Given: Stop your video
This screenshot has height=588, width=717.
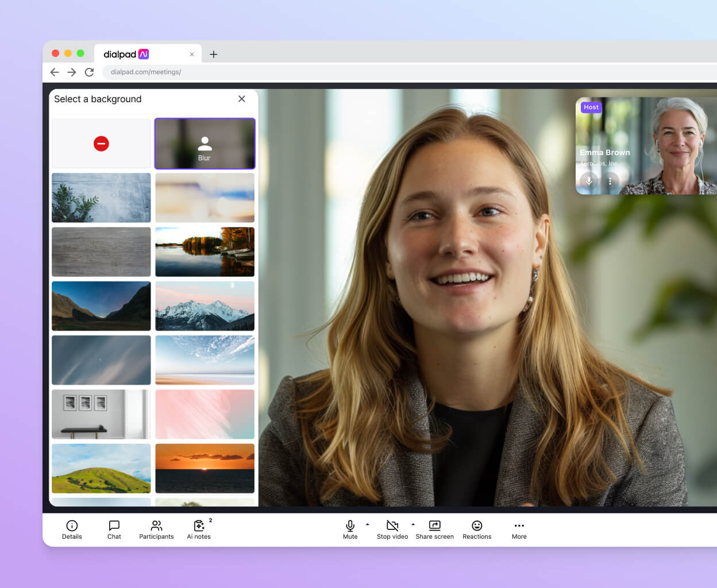Looking at the screenshot, I should (x=392, y=525).
